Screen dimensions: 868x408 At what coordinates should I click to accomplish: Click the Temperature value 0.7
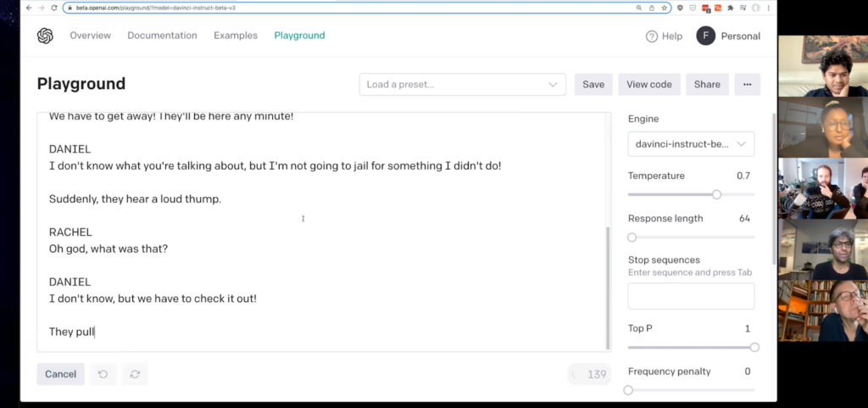click(x=743, y=176)
